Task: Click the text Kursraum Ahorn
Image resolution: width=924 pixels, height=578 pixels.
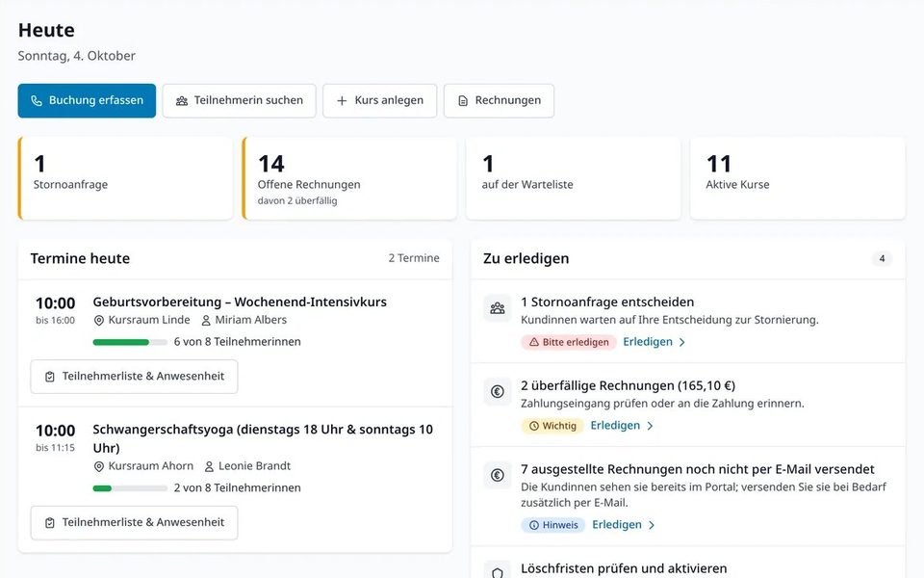Action: pyautogui.click(x=151, y=466)
